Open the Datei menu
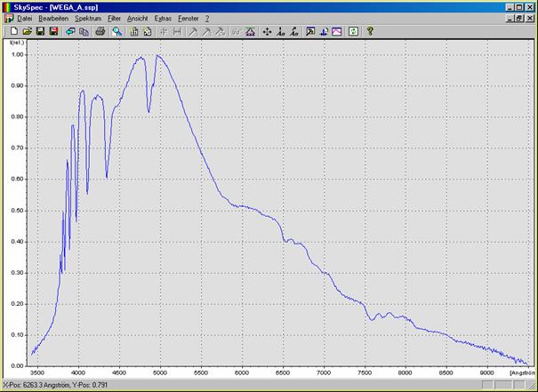 point(24,18)
